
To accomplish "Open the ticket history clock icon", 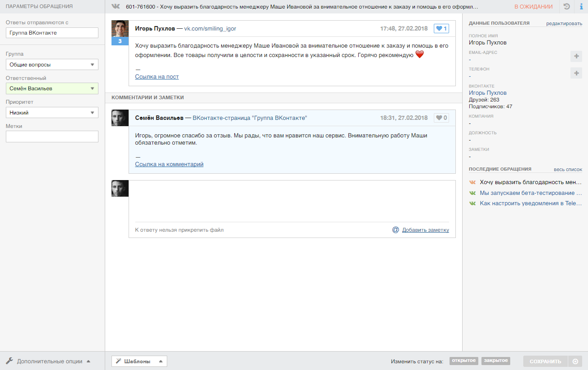I will pos(567,7).
